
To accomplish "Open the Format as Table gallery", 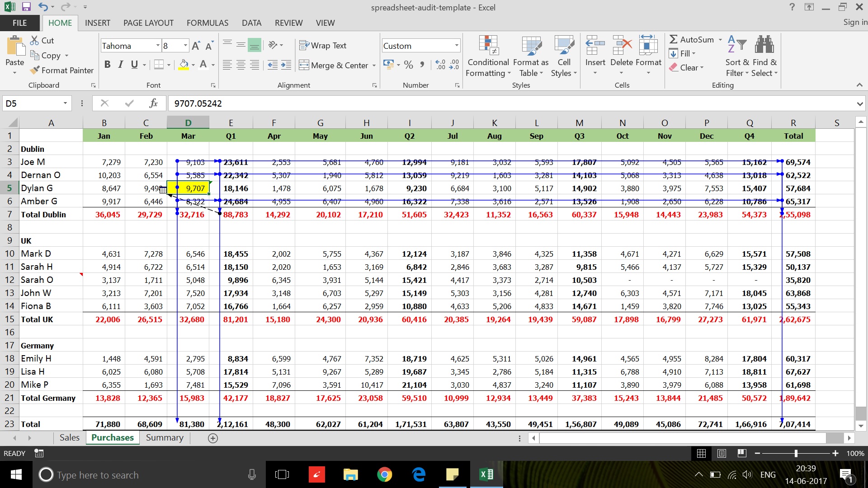I will 531,56.
